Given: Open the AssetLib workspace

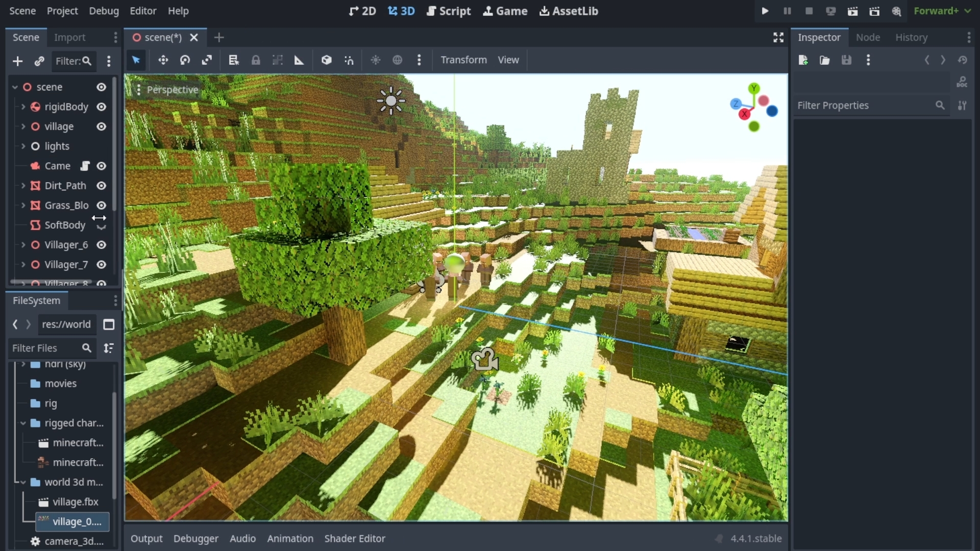Looking at the screenshot, I should pos(569,11).
